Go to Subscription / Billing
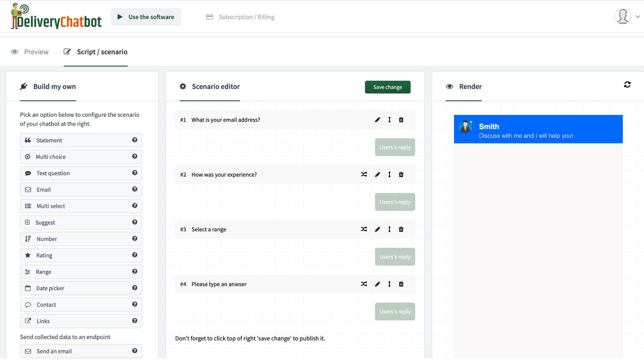 tap(240, 17)
